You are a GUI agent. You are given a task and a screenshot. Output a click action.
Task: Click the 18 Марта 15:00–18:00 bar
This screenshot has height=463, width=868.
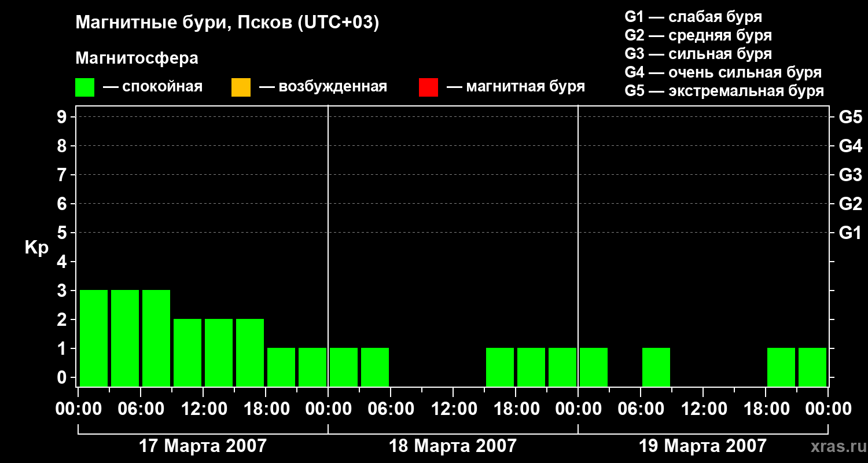[x=500, y=367]
